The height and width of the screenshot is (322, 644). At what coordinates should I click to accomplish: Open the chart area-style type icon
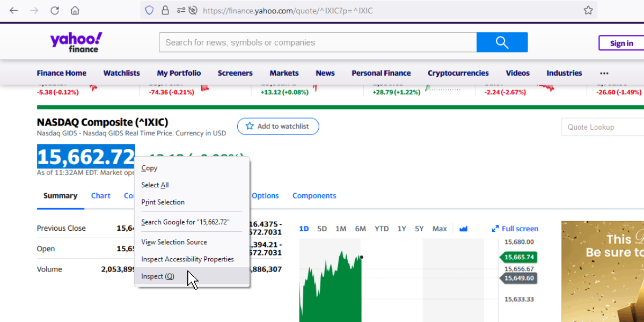click(463, 228)
